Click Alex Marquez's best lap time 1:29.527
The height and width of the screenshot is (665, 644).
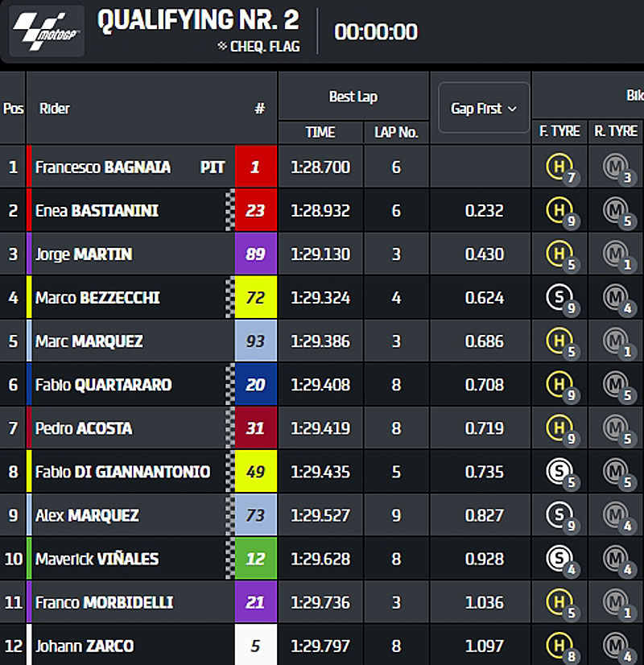pos(320,515)
